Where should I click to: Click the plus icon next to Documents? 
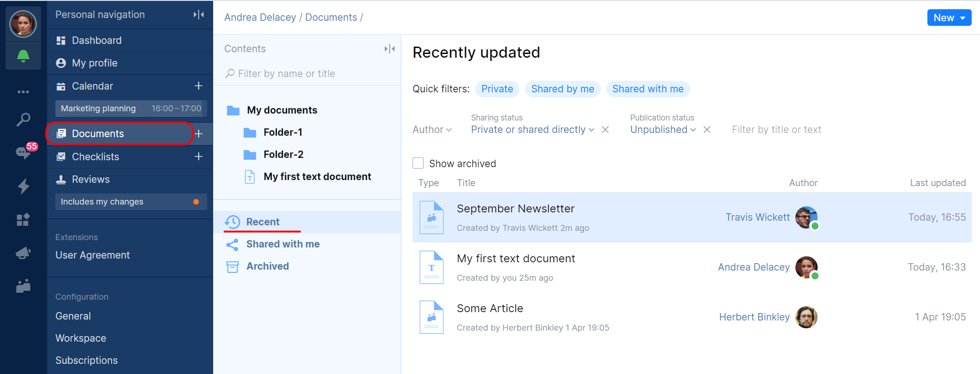tap(199, 134)
